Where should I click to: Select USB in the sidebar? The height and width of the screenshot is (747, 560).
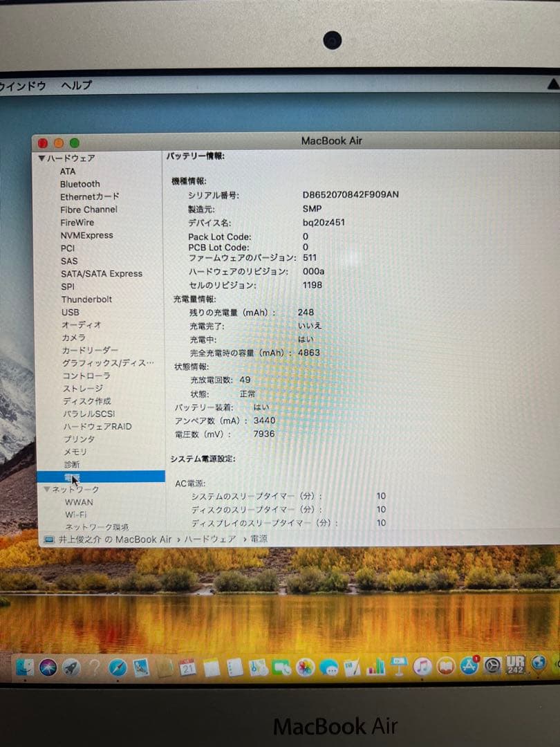[71, 313]
